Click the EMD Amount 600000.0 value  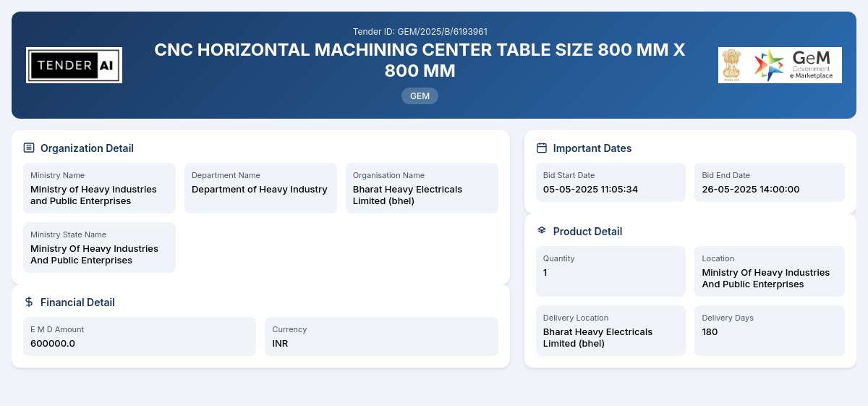(x=53, y=344)
